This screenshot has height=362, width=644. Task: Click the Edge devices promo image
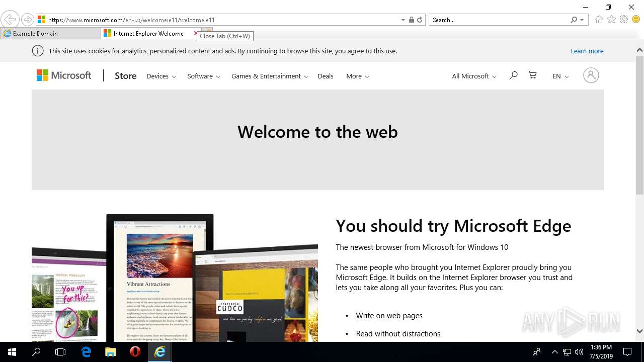click(175, 278)
